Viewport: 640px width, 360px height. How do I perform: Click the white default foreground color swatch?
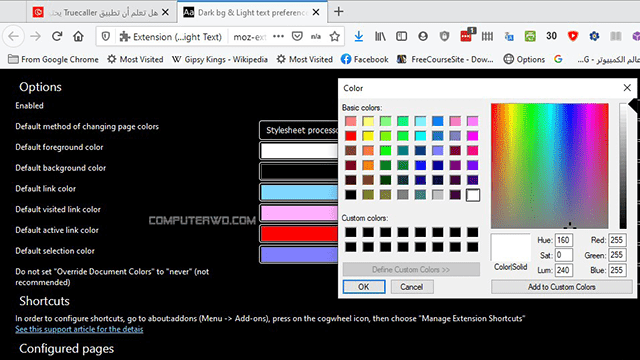(x=299, y=151)
